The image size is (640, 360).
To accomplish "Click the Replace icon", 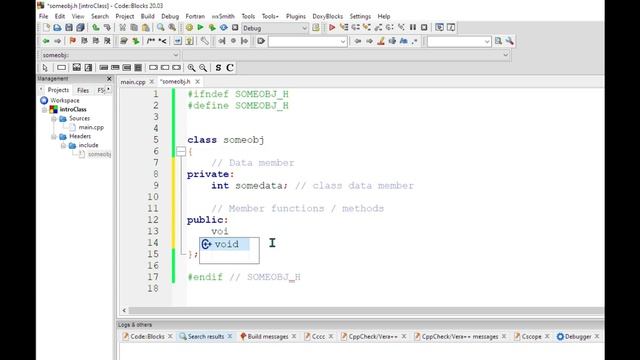I will (x=172, y=27).
